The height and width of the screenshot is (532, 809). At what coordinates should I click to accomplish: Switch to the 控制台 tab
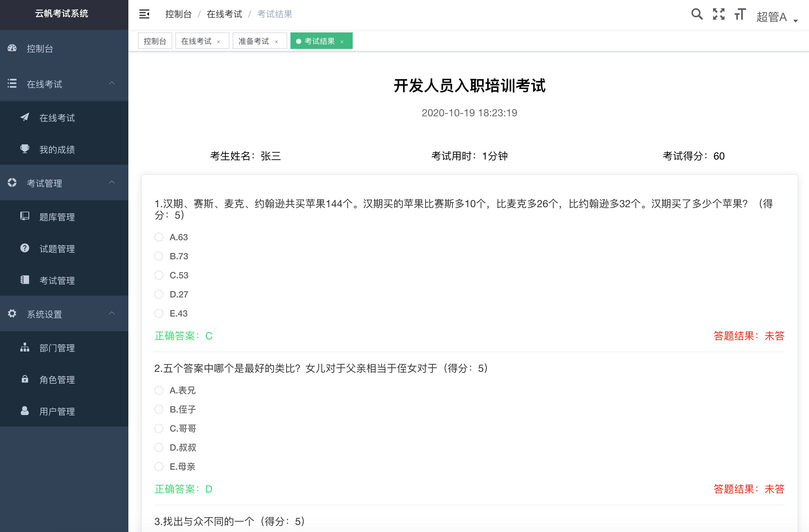(155, 41)
